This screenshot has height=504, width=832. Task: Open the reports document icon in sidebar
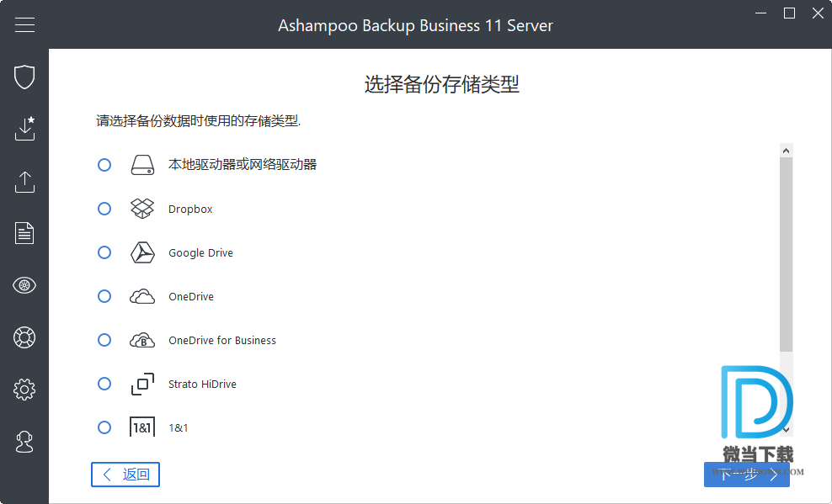point(24,233)
